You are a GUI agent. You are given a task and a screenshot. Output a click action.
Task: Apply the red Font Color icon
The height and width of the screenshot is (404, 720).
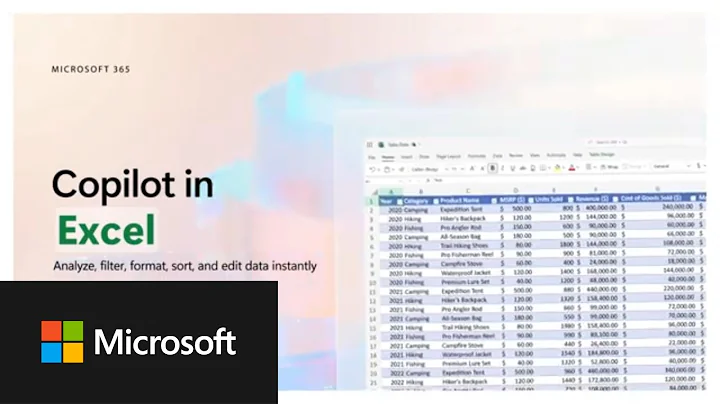pyautogui.click(x=572, y=168)
